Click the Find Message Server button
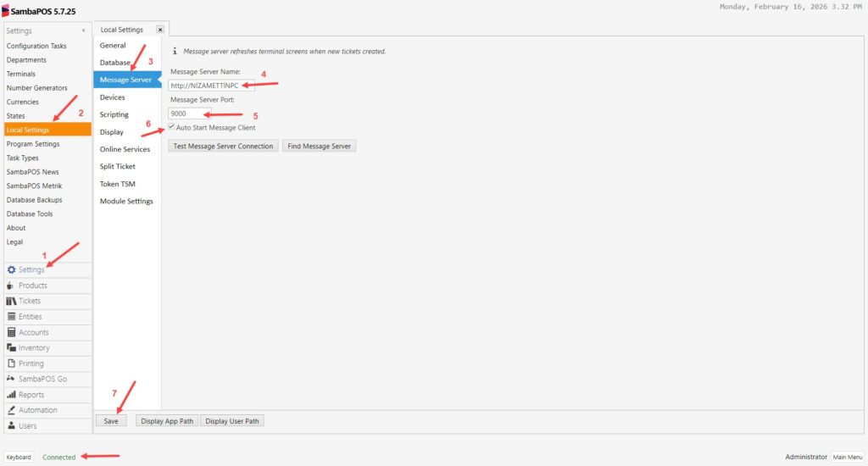Screen dimensions: 868x466 coord(319,146)
